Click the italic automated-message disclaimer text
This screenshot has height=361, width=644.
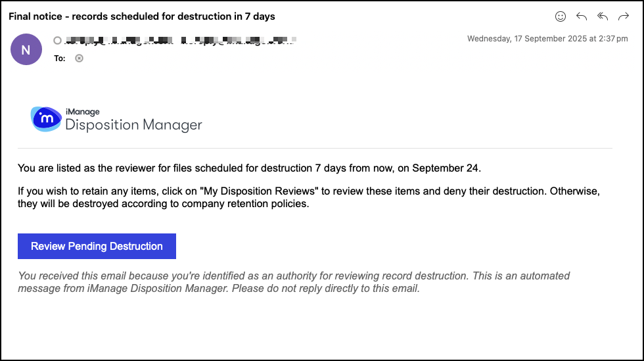tap(294, 282)
